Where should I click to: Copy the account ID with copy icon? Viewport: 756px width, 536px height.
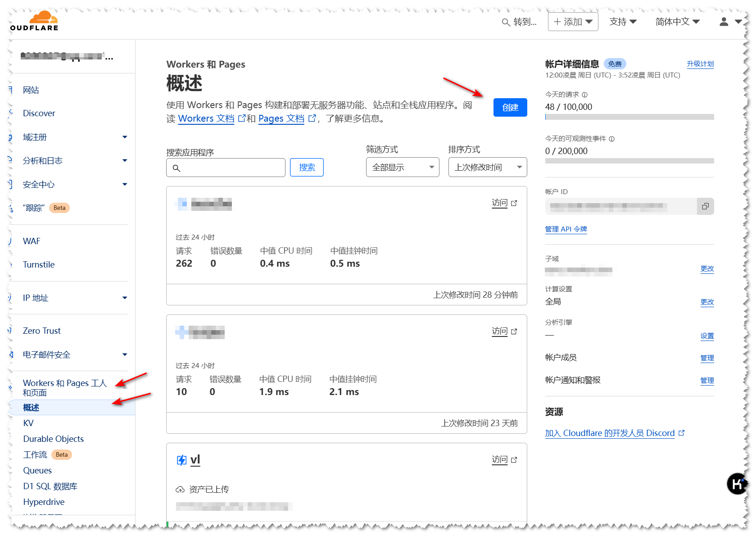pos(705,206)
